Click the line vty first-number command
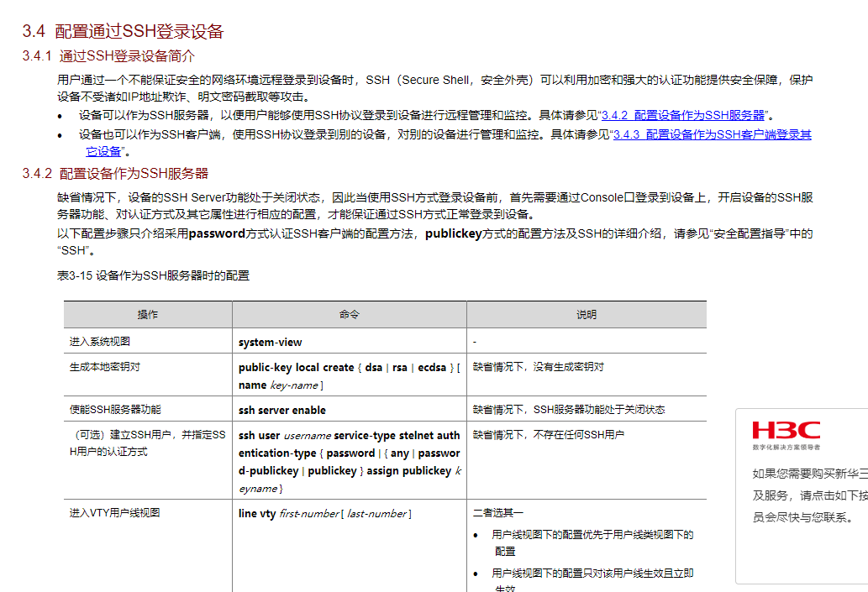Viewport: 868px width, 592px height. click(x=325, y=513)
